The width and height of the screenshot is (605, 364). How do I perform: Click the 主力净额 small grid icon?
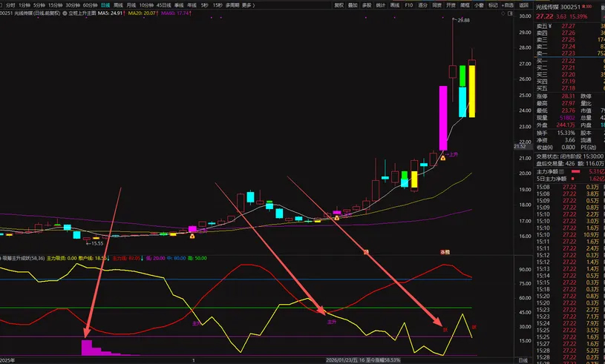pos(561,172)
